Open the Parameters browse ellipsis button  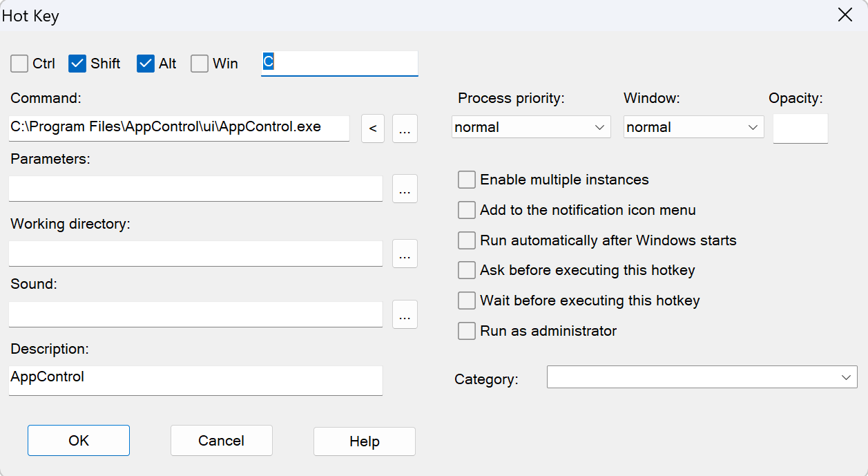point(405,189)
